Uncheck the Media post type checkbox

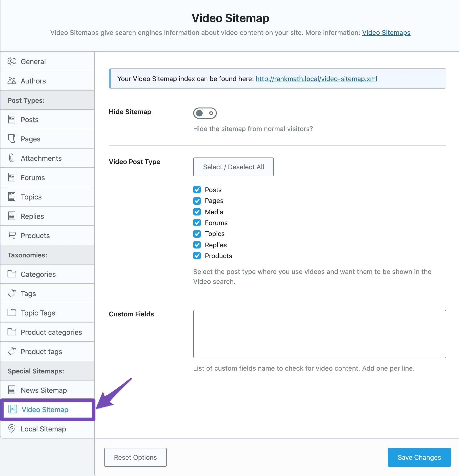197,212
